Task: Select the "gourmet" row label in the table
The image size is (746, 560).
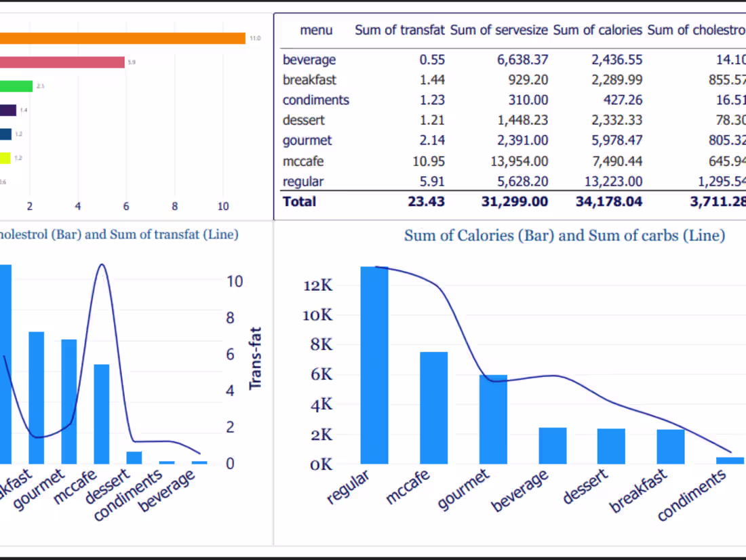Action: [307, 141]
